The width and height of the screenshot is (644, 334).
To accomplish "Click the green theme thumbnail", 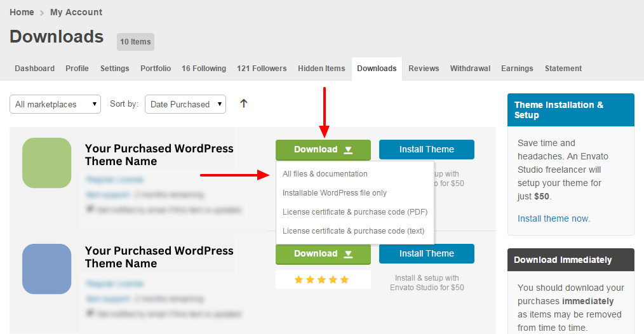I will 47,163.
